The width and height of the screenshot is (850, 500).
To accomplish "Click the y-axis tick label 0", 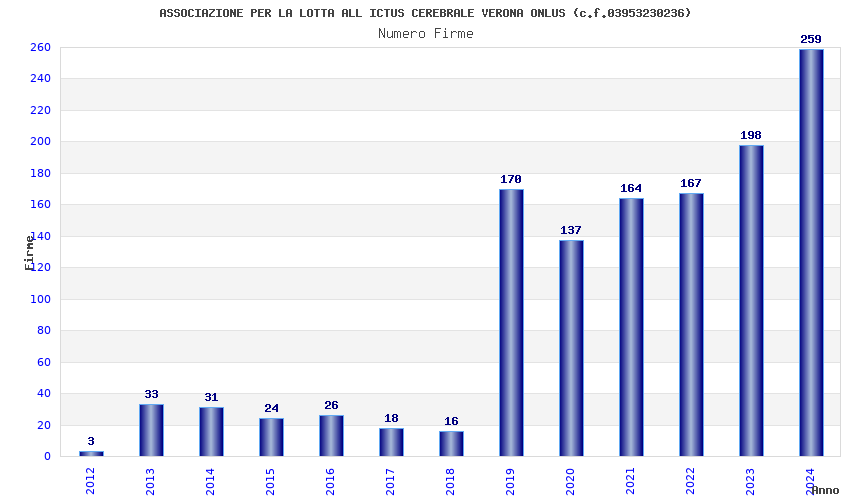I will (x=48, y=457).
